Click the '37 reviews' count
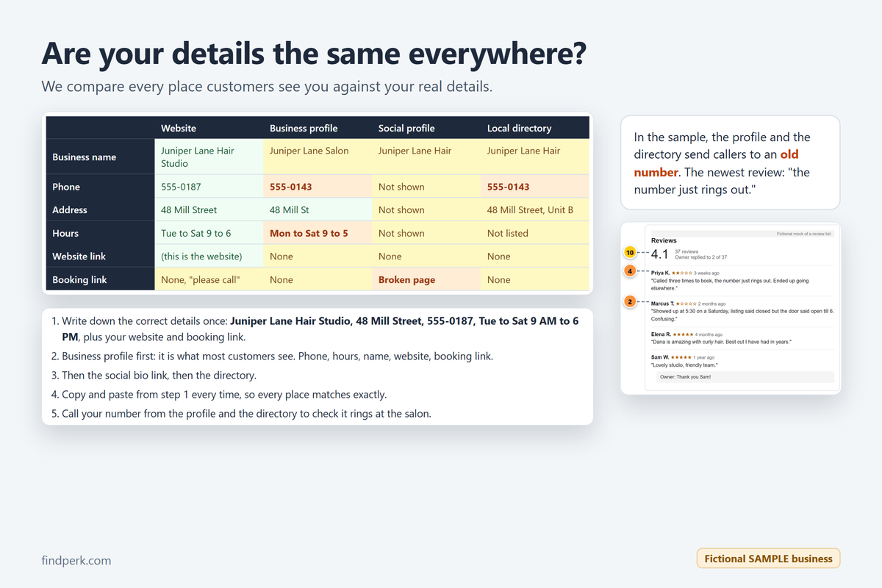Screen dimensions: 882x588 685,251
